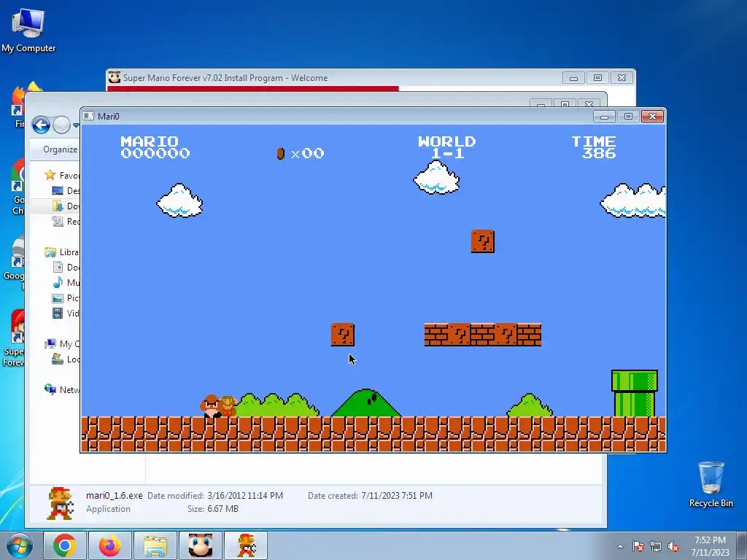The width and height of the screenshot is (747, 560).
Task: Click the Size 6.67 MB value
Action: tap(222, 508)
